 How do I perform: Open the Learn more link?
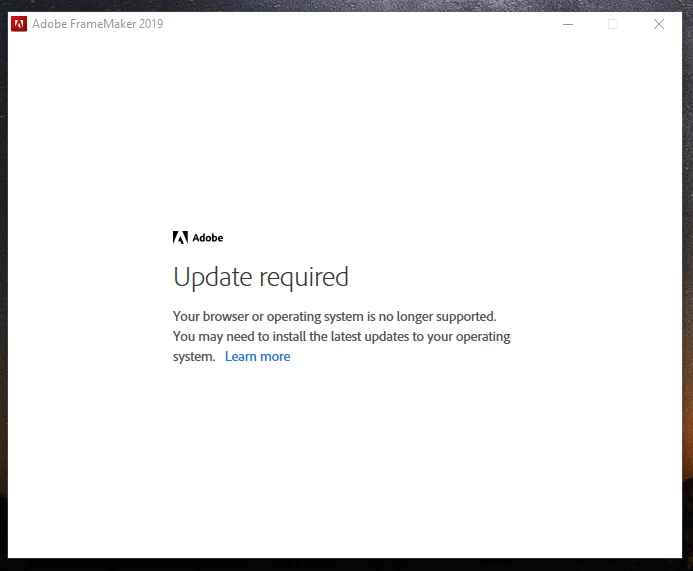[257, 356]
